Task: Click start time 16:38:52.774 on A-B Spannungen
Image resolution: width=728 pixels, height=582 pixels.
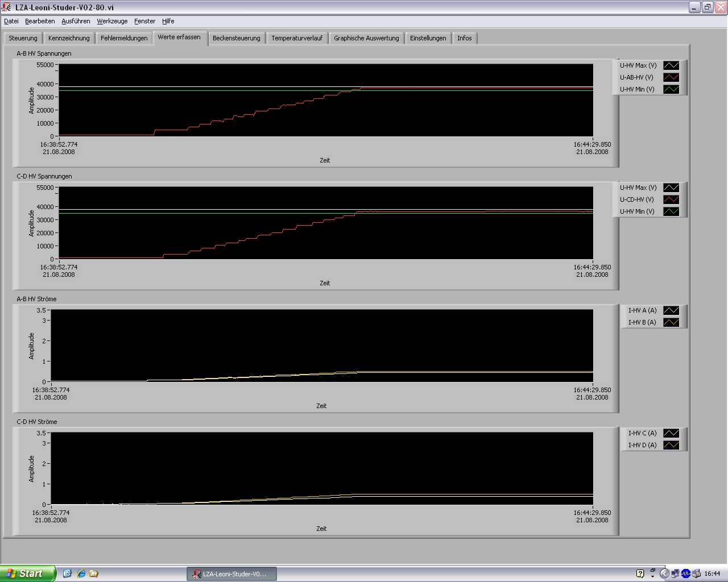Action: pyautogui.click(x=59, y=144)
